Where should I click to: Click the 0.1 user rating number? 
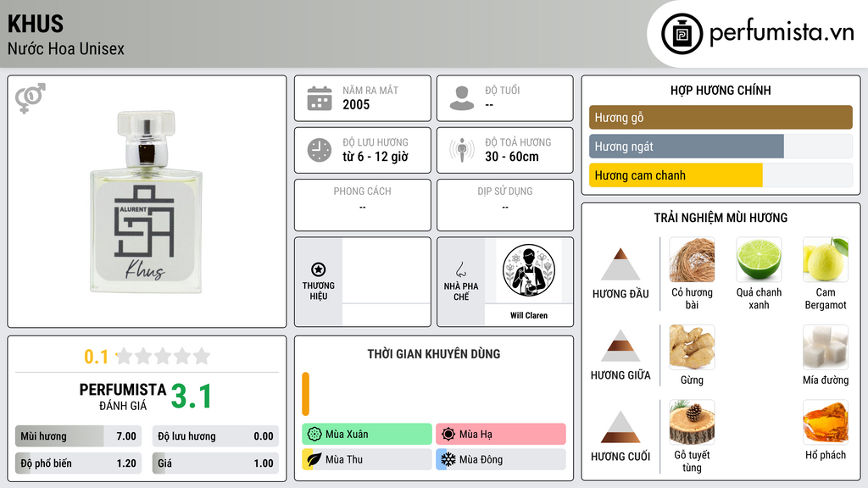(96, 357)
